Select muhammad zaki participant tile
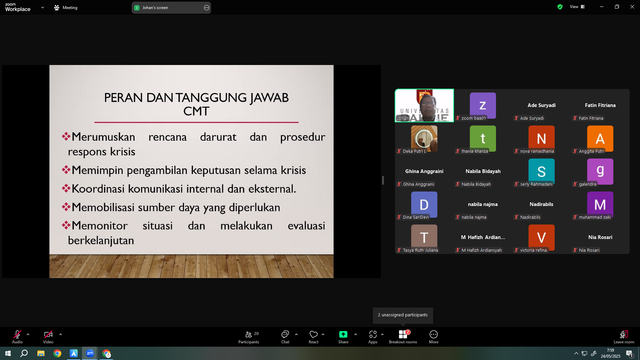Screen dimensions: 640x360 [x=600, y=204]
